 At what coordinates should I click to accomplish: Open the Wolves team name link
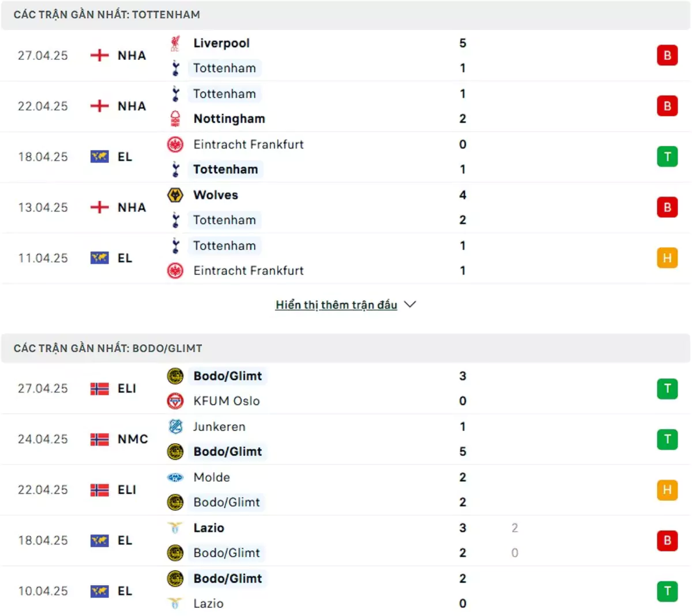coord(216,195)
